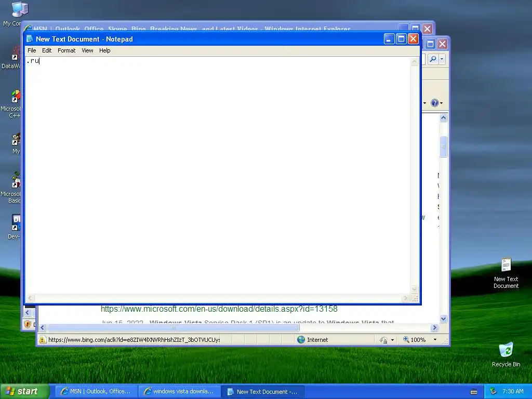Expand the search provider dropdown arrow
This screenshot has height=399, width=532.
(x=442, y=59)
